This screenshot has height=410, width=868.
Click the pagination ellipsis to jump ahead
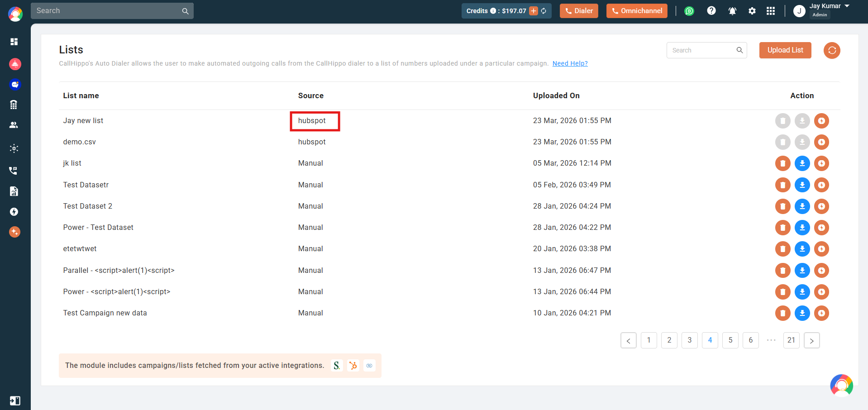[x=771, y=340]
